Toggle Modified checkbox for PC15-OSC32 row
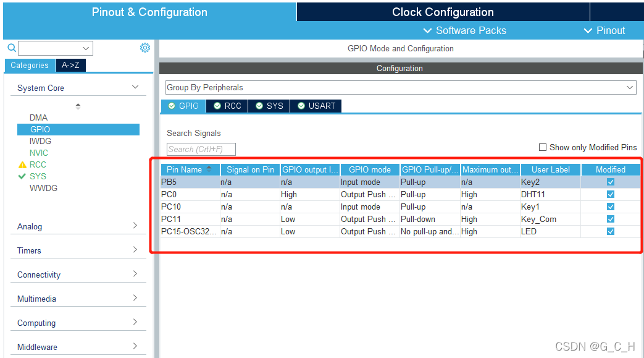 611,231
